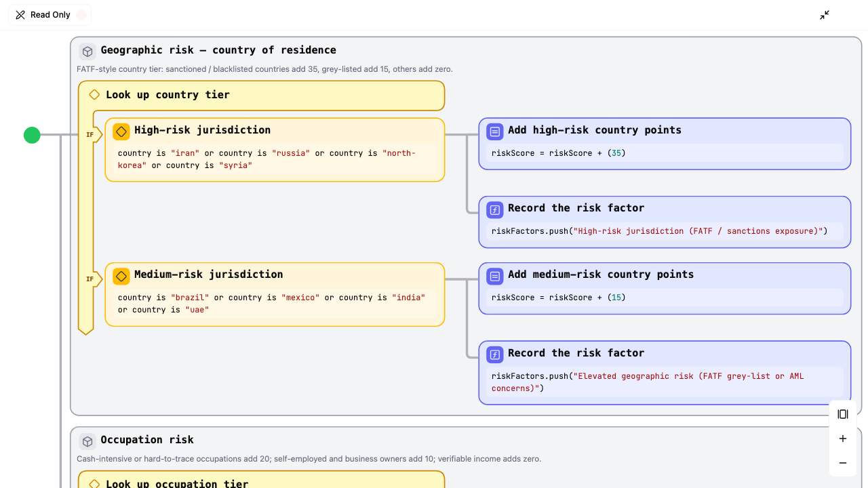
Task: Click the function icon above the Elevated geographic risk push
Action: 495,354
